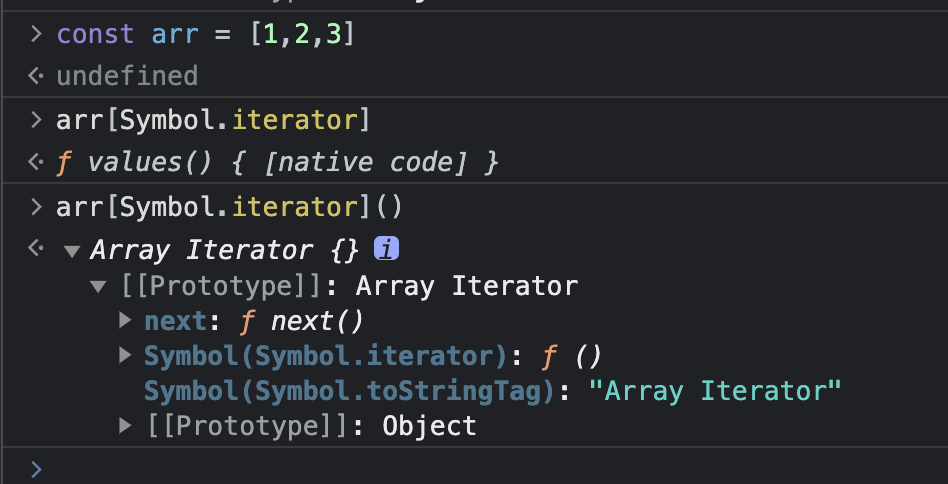948x484 pixels.
Task: Select the Symbol(Symbol.toStringTag) property name
Action: [x=349, y=390]
